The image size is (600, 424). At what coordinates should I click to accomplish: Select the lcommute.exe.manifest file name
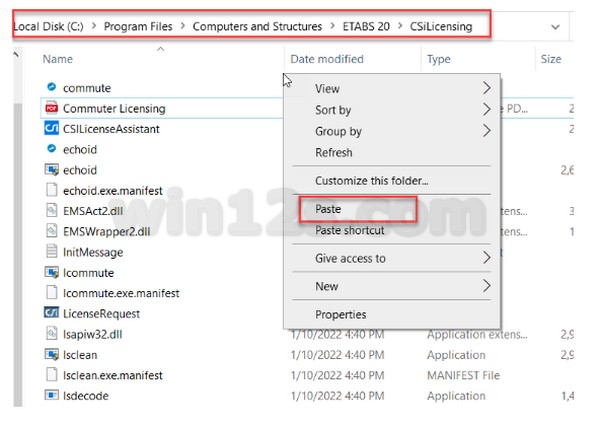(121, 293)
